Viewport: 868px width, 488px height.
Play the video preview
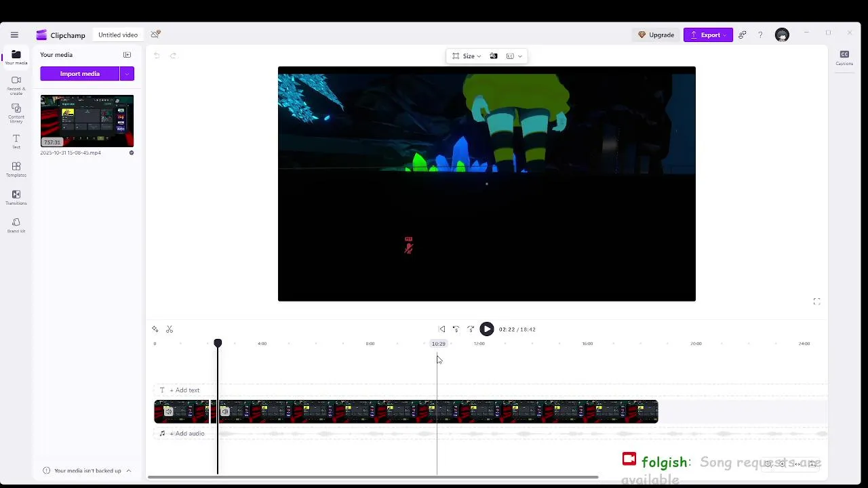pyautogui.click(x=487, y=329)
